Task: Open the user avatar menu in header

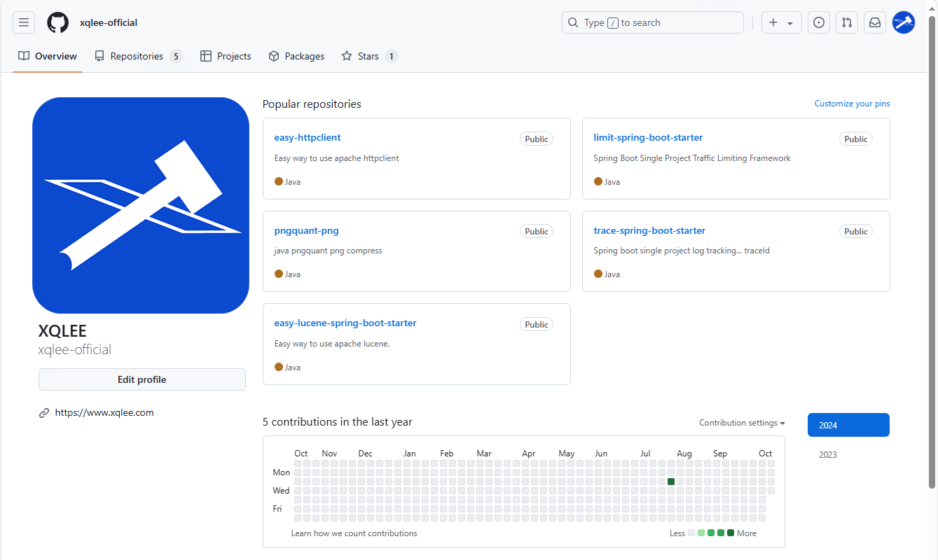Action: tap(904, 22)
